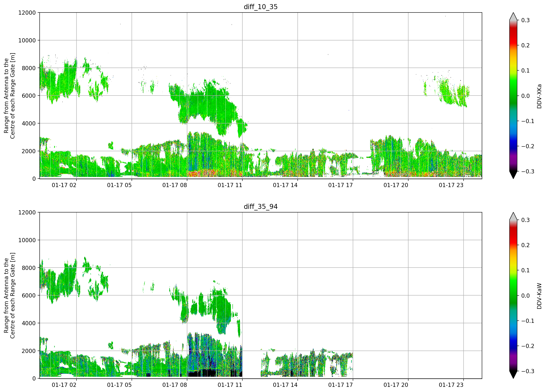The width and height of the screenshot is (546, 392).
Task: Click "01-17 23" tick under diff_10_35 plot
Action: (451, 185)
